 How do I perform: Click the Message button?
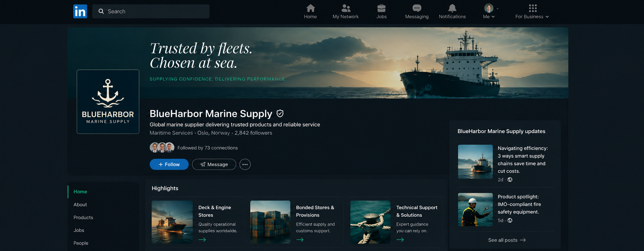(x=214, y=164)
